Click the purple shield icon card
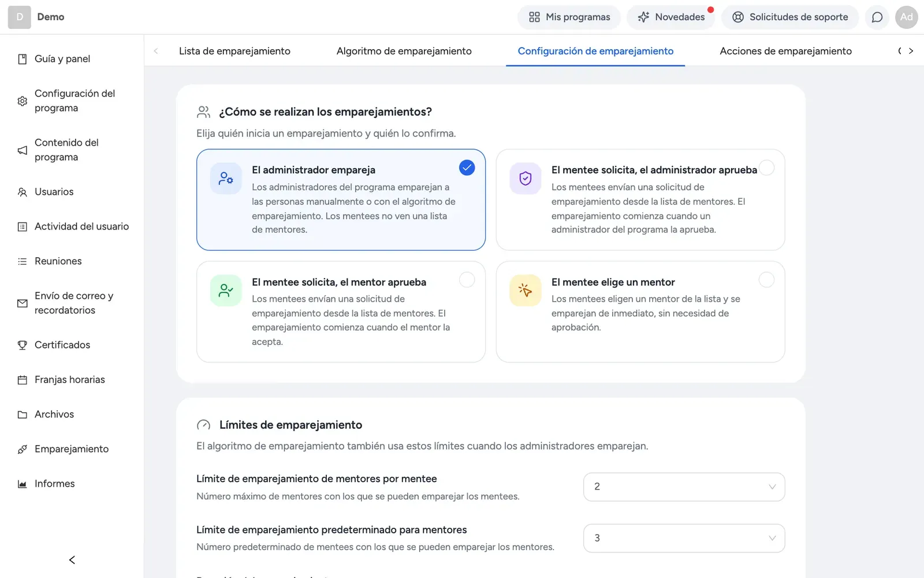 [x=526, y=179]
